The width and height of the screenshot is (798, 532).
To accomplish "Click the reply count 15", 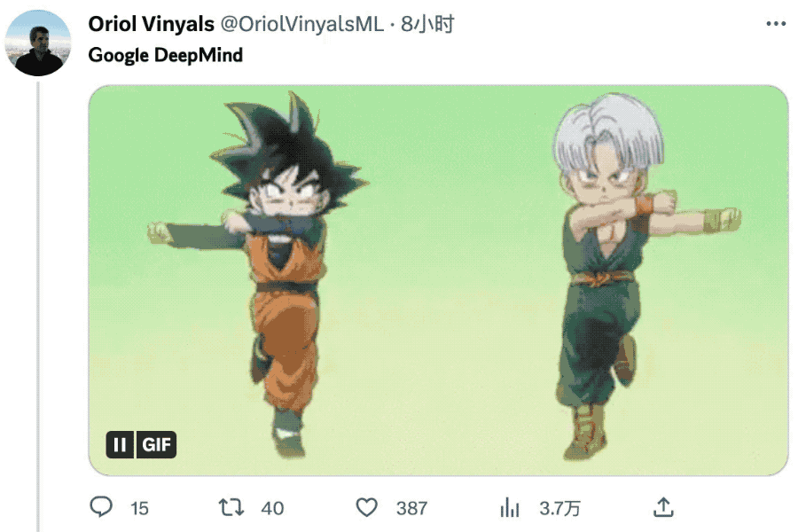I will [x=139, y=508].
